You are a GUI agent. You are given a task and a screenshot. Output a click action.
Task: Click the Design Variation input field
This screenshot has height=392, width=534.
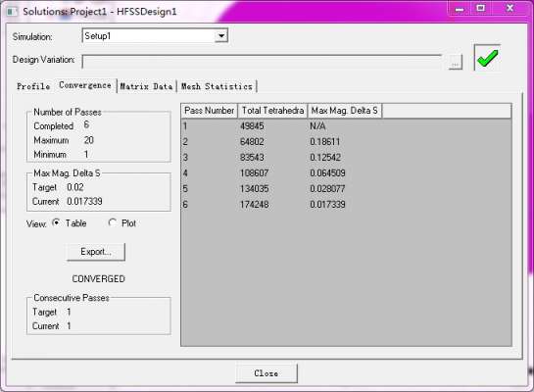point(262,62)
